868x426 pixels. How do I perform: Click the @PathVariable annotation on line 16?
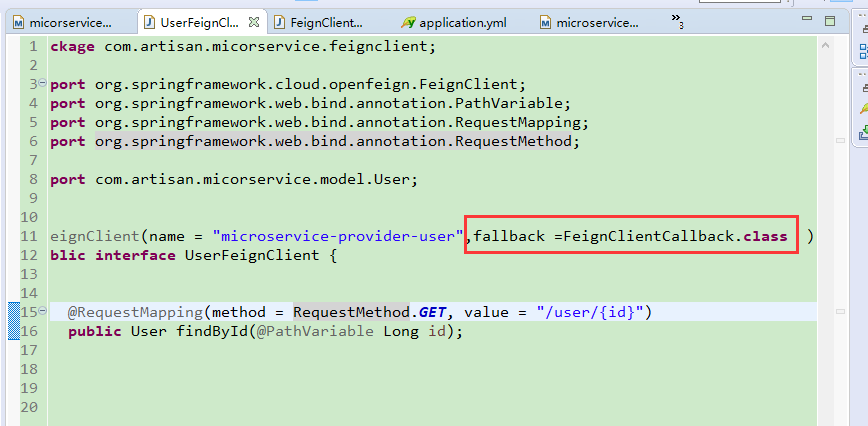point(316,331)
